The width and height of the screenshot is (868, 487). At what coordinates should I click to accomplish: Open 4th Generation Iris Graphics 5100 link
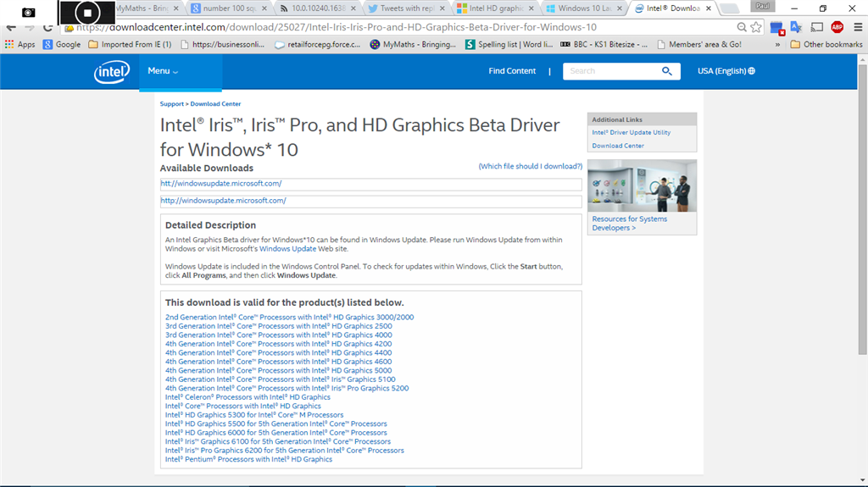pyautogui.click(x=280, y=379)
